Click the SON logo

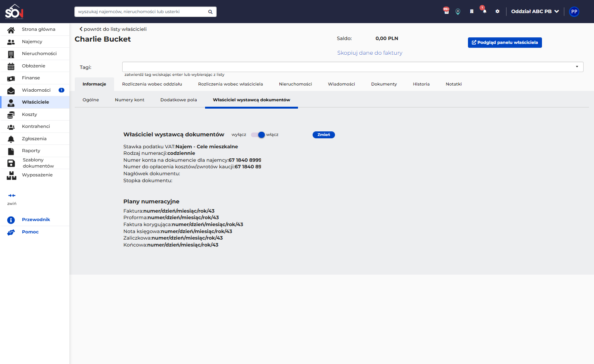point(14,12)
